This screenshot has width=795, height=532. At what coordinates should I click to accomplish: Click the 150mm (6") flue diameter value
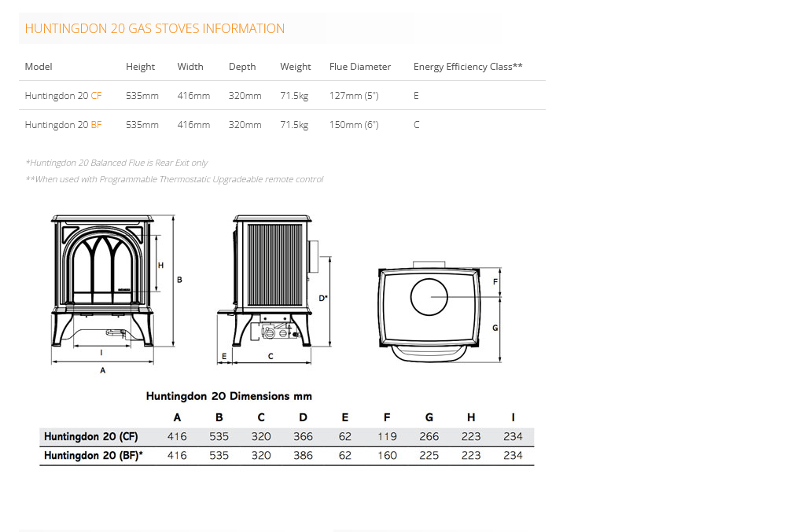click(354, 125)
